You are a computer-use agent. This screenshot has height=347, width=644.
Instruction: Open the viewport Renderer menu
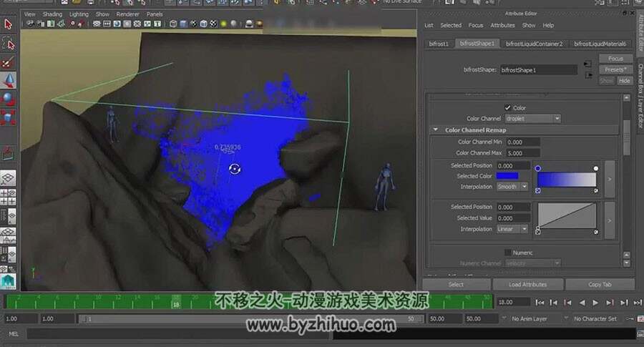(x=128, y=14)
